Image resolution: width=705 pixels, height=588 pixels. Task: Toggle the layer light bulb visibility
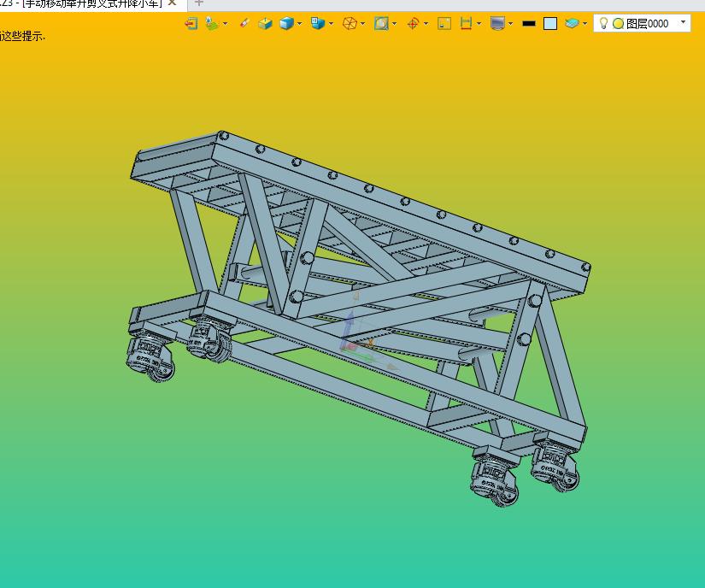(604, 23)
